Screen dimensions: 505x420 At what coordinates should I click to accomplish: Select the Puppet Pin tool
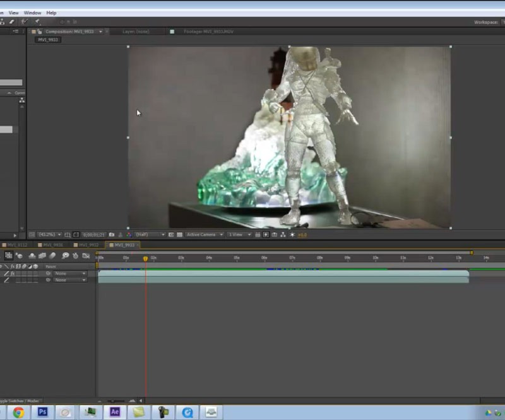click(x=38, y=22)
